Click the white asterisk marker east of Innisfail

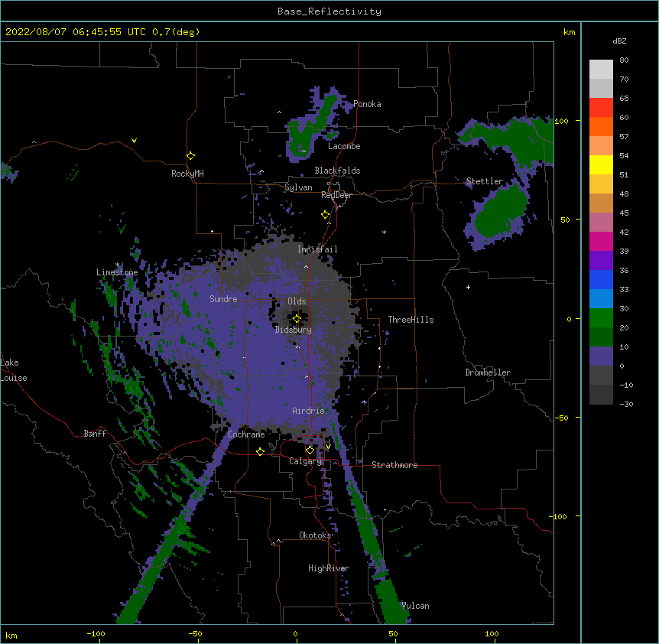pyautogui.click(x=384, y=232)
